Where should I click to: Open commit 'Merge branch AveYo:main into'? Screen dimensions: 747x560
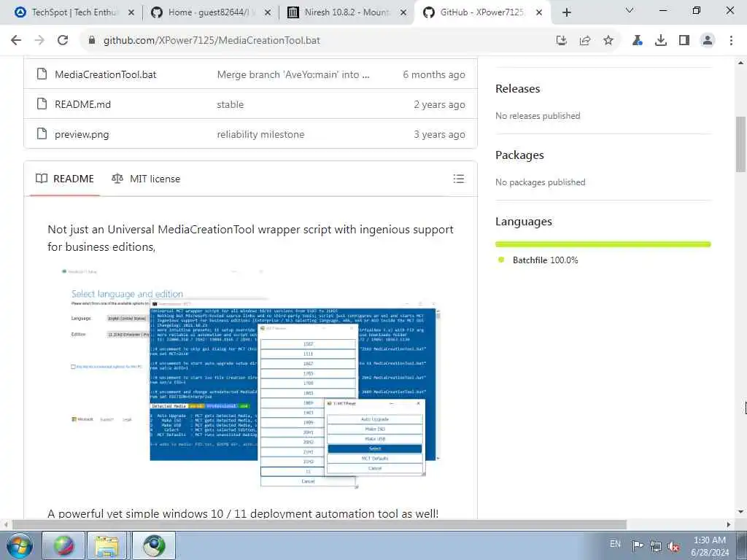pyautogui.click(x=293, y=74)
